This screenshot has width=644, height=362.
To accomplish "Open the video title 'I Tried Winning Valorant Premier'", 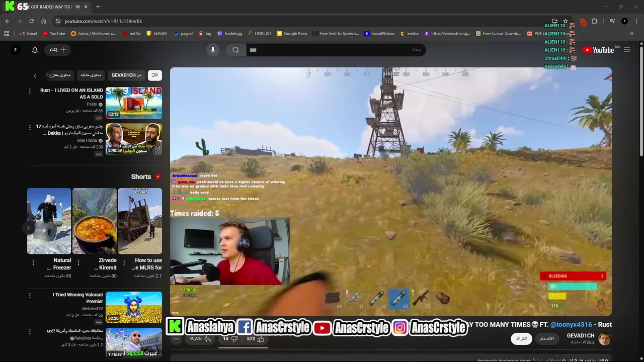I will click(78, 298).
